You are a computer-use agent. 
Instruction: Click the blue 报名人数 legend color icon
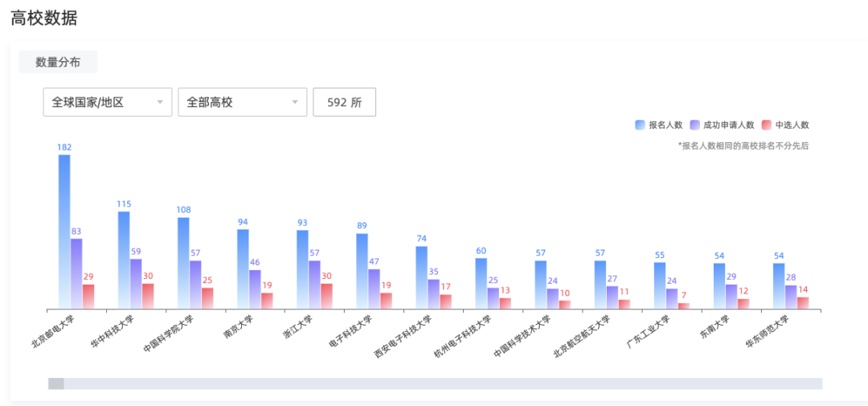640,125
